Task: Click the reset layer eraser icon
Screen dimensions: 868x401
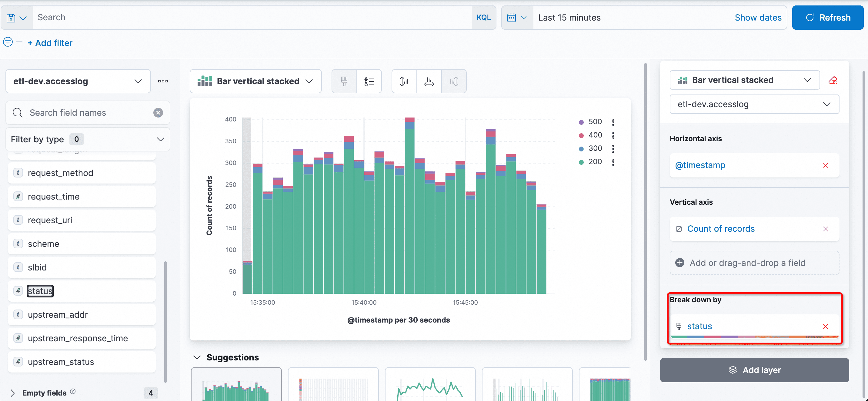Action: [833, 80]
